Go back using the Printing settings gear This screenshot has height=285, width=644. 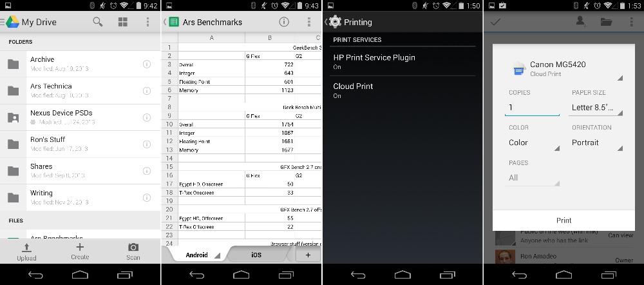pyautogui.click(x=334, y=22)
